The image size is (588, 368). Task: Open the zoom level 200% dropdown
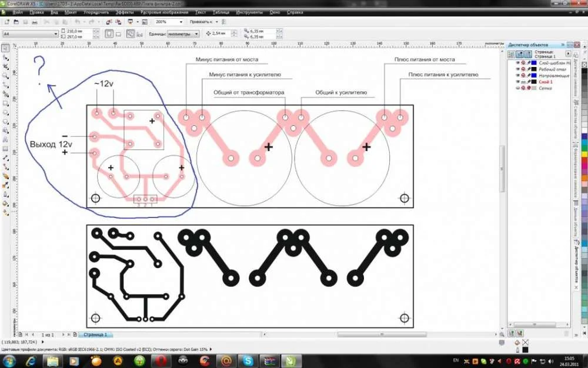coord(181,22)
